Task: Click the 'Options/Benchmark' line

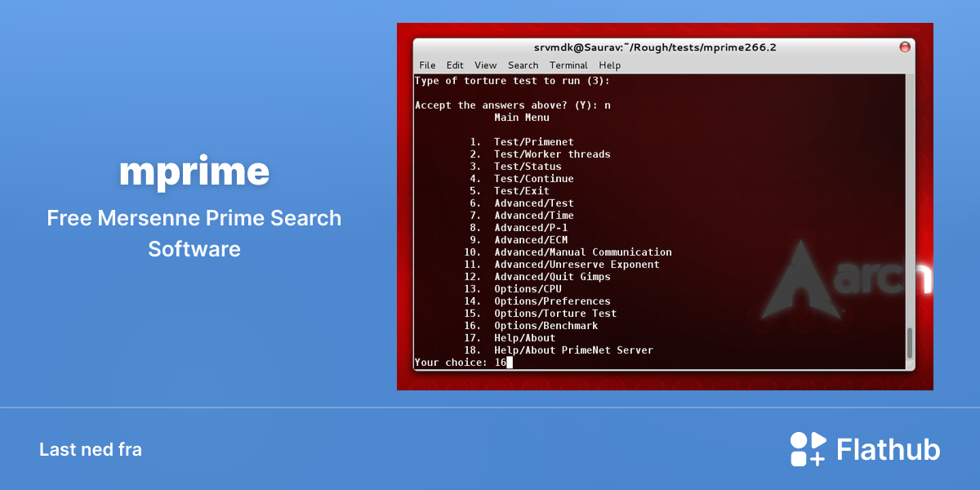Action: 531,326
